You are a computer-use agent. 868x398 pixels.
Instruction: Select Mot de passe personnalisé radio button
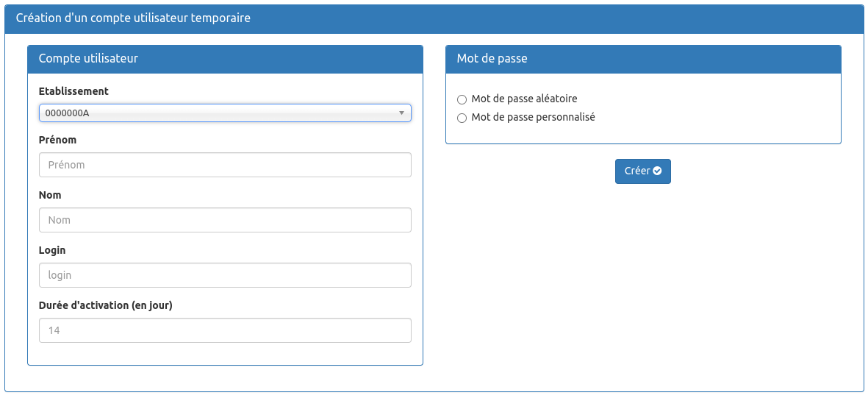tap(462, 118)
